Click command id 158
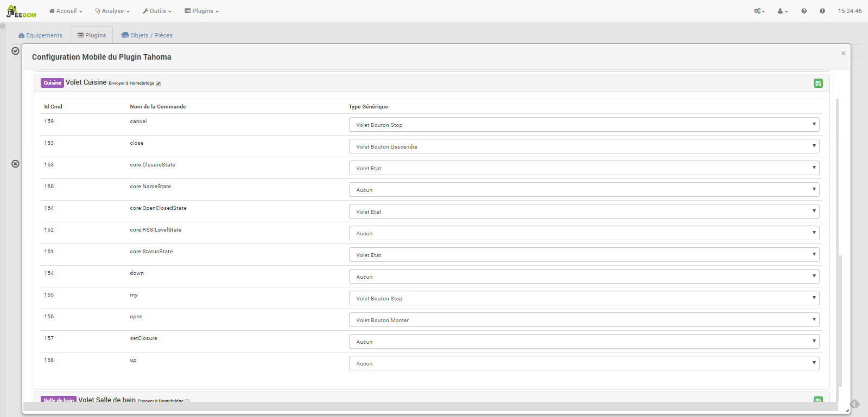 point(49,360)
